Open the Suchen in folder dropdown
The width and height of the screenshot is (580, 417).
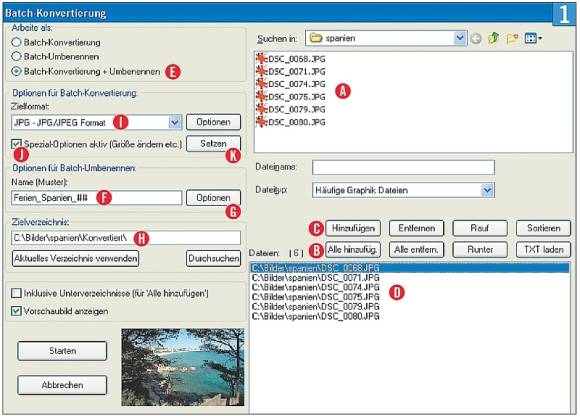pyautogui.click(x=459, y=38)
